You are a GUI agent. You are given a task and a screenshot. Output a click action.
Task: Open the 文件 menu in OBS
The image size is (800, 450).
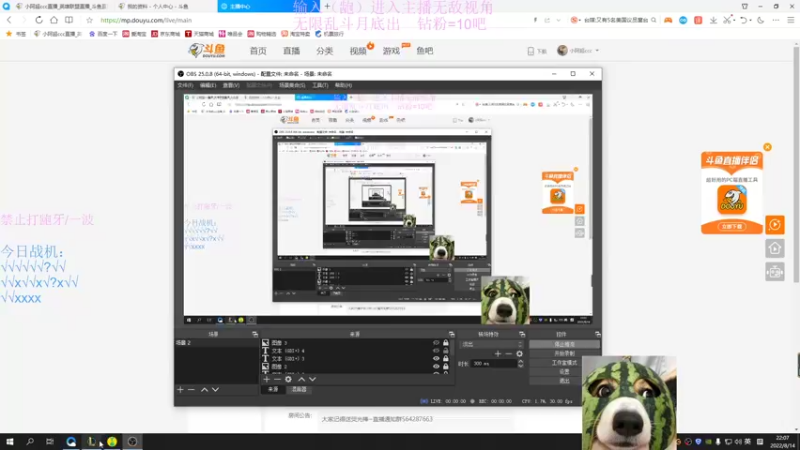[185, 85]
